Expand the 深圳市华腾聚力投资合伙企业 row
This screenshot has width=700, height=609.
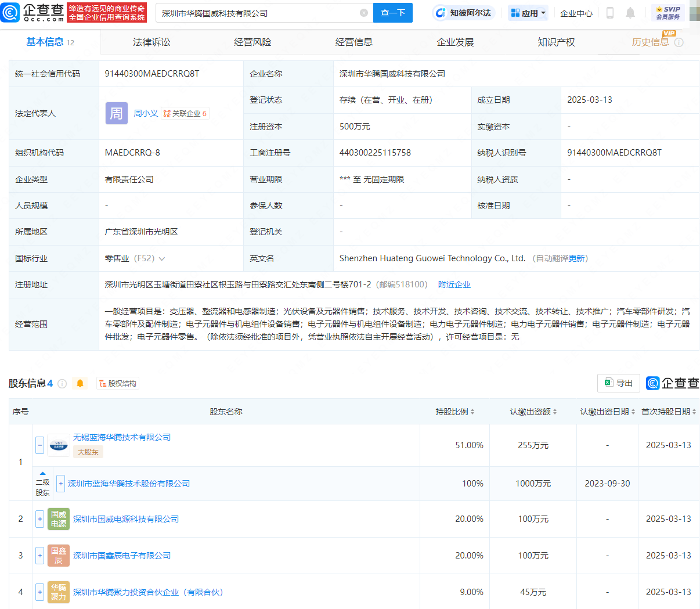[39, 592]
